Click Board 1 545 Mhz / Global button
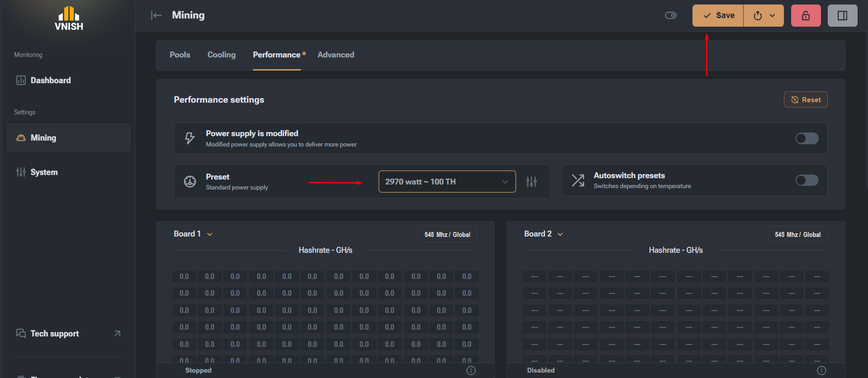The width and height of the screenshot is (868, 378). click(x=447, y=235)
